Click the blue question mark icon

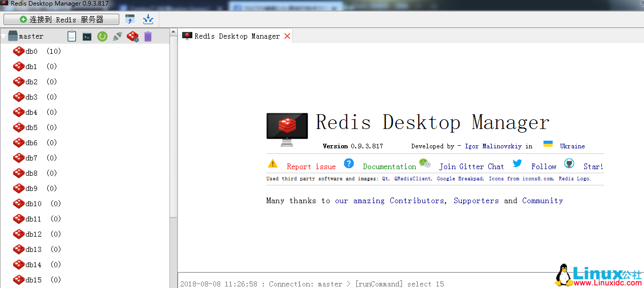pyautogui.click(x=349, y=163)
